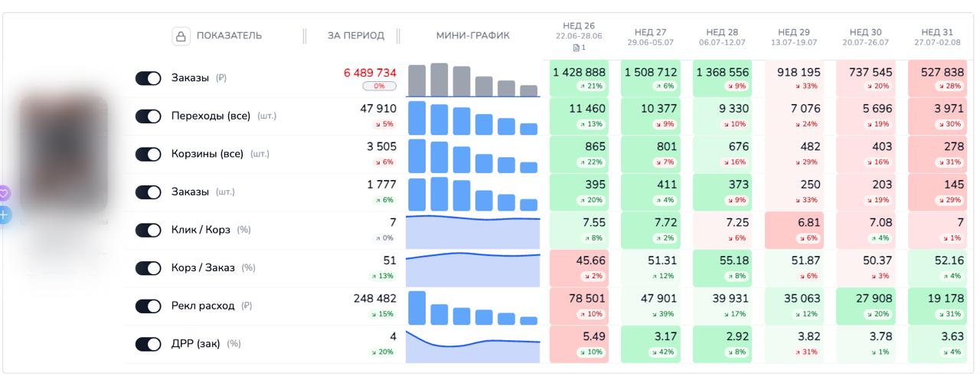Click the red cell value 6.81
Screen dimensions: 980x380
(808, 223)
